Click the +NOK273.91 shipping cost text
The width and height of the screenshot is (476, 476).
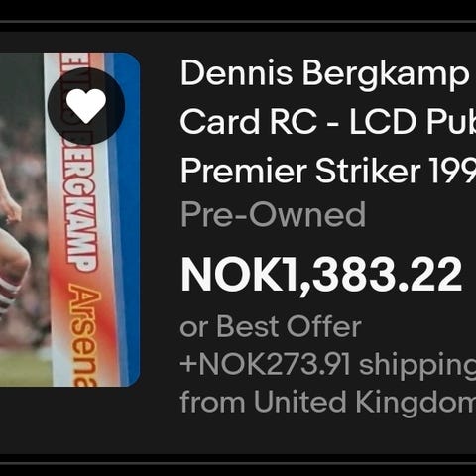pyautogui.click(x=327, y=365)
